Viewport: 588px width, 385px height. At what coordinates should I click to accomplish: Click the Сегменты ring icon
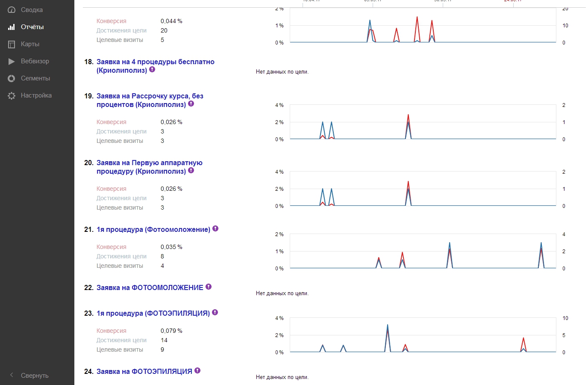[x=12, y=78]
